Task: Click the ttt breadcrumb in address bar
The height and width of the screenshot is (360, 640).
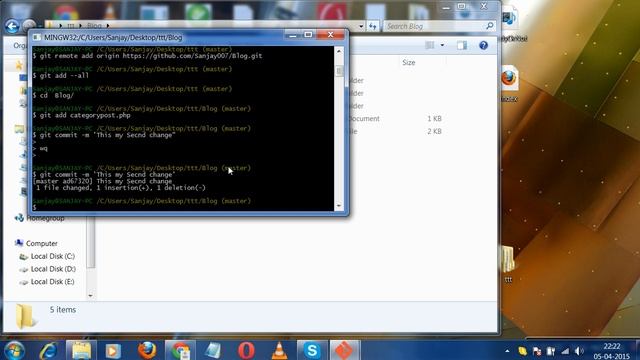Action: pyautogui.click(x=71, y=26)
